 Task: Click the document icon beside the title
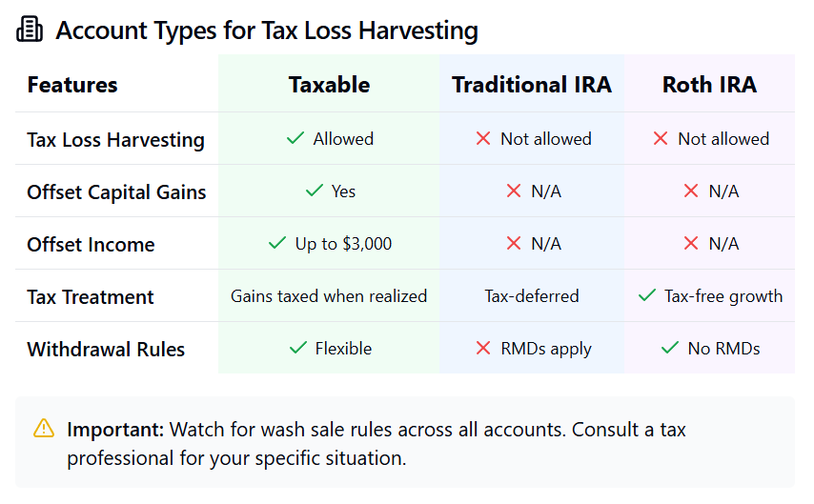coord(31,30)
